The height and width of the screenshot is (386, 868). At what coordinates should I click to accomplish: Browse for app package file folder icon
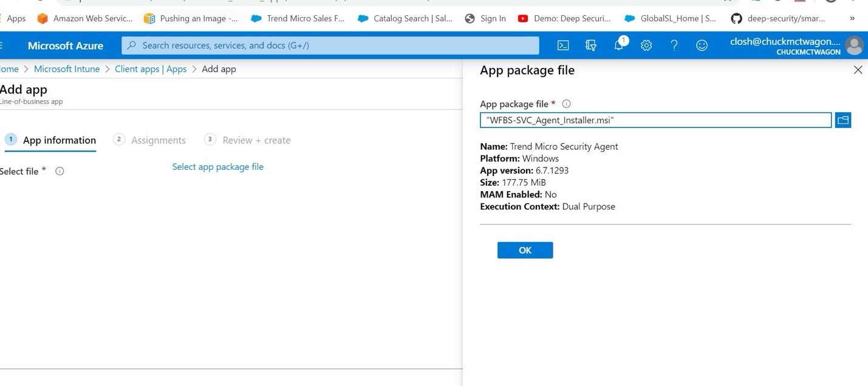pos(843,120)
